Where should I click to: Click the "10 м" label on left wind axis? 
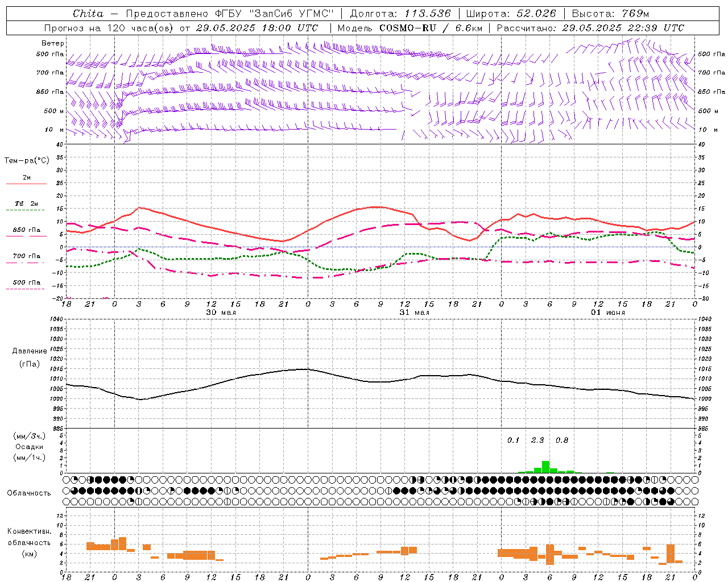(54, 130)
